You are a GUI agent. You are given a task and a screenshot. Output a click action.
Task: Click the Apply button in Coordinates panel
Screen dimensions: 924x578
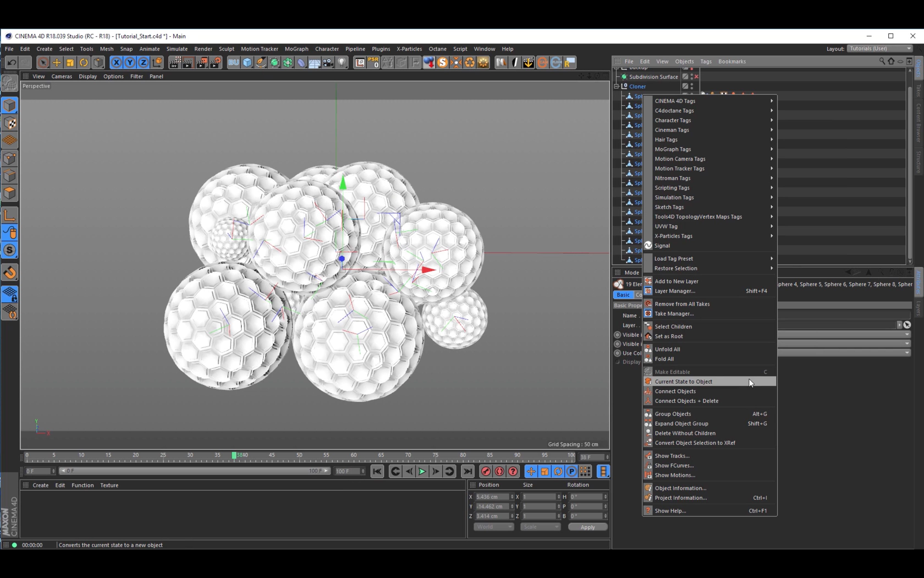588,527
